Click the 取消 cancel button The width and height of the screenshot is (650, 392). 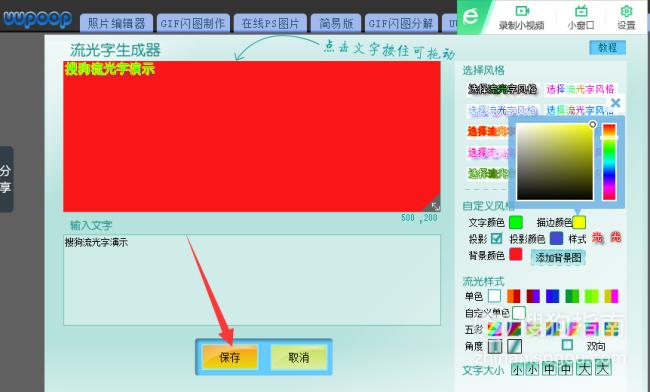click(298, 357)
